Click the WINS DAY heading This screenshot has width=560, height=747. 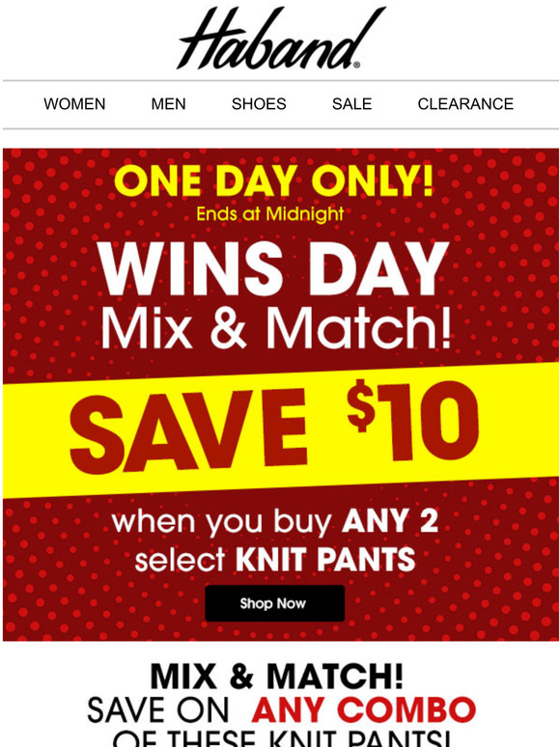[274, 268]
